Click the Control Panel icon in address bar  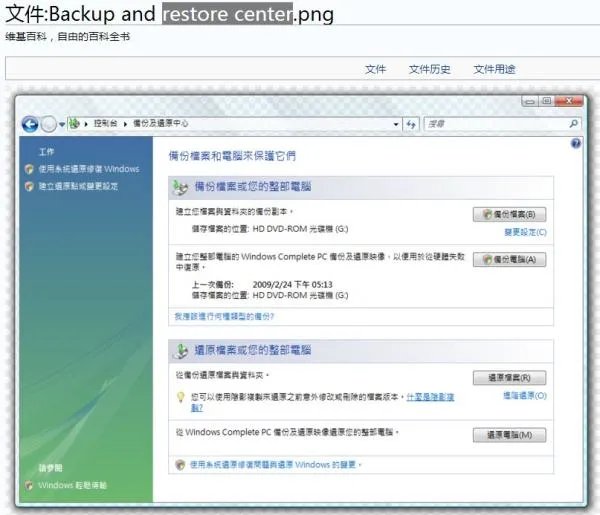click(x=75, y=124)
